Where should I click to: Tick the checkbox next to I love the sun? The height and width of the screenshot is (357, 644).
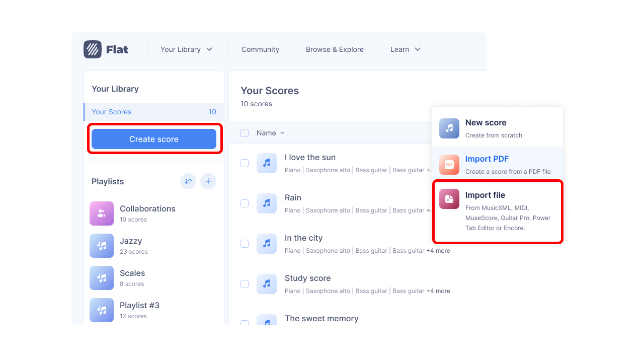point(245,163)
